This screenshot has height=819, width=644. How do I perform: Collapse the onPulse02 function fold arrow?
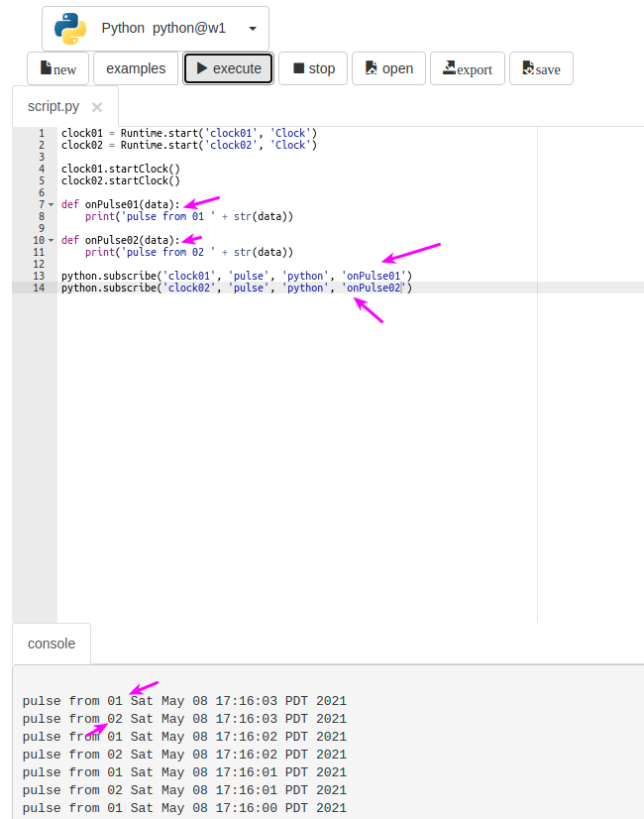click(x=52, y=240)
